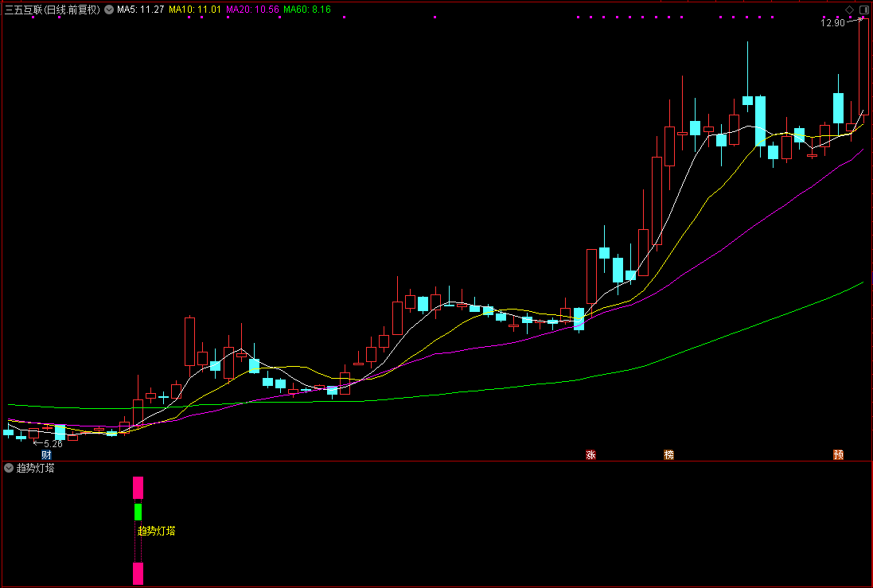Click the 5.26 low price label
Viewport: 873px width, 588px height.
tap(53, 444)
